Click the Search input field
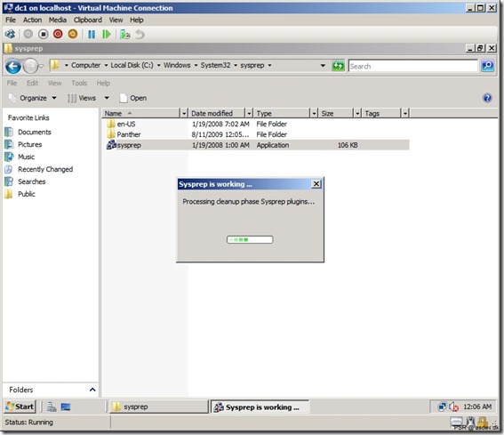The width and height of the screenshot is (504, 435). [x=413, y=66]
